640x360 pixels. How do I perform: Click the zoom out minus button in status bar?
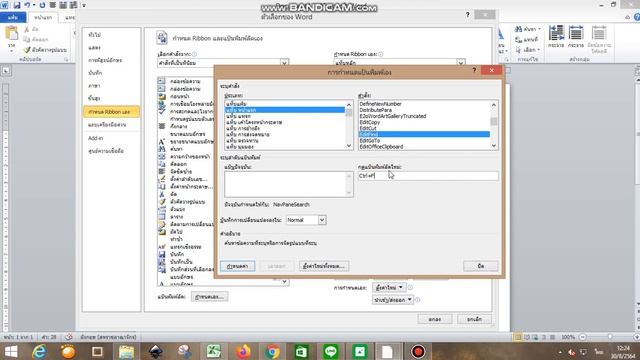point(582,337)
